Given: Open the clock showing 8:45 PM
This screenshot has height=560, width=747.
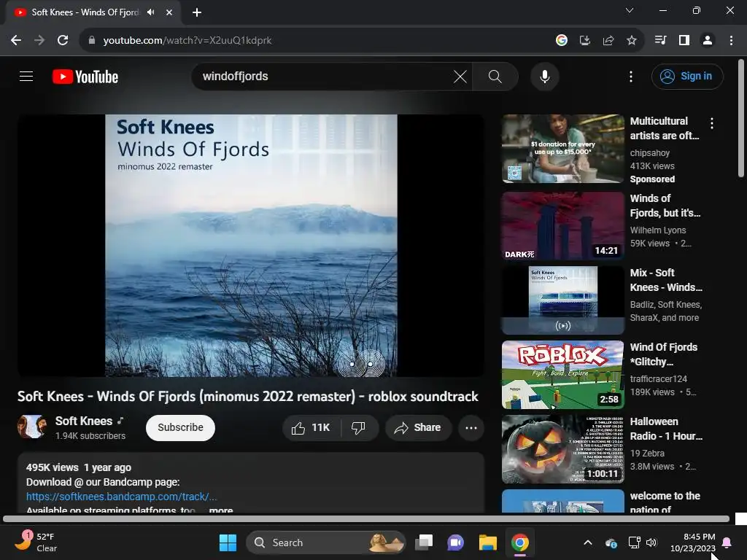Looking at the screenshot, I should click(693, 542).
